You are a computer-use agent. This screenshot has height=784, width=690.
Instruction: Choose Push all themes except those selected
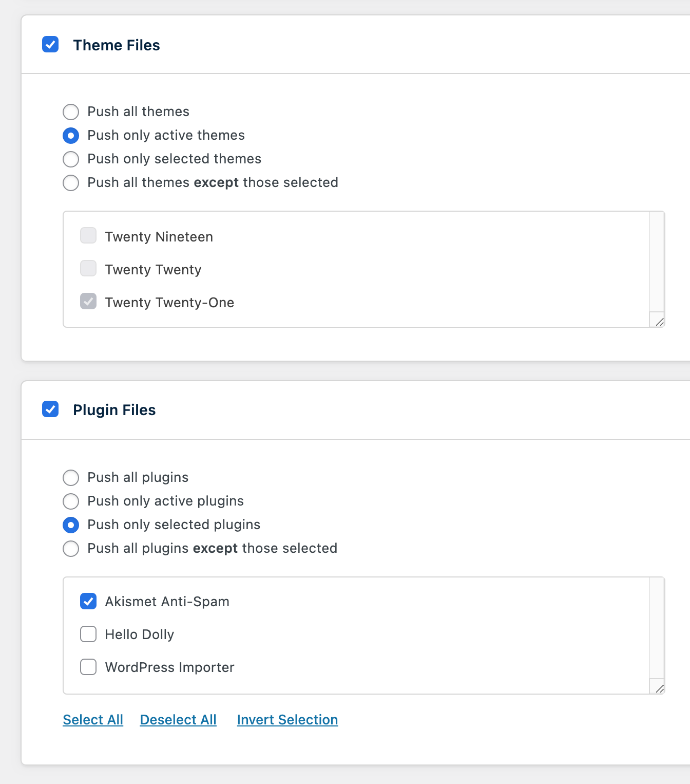[x=71, y=183]
